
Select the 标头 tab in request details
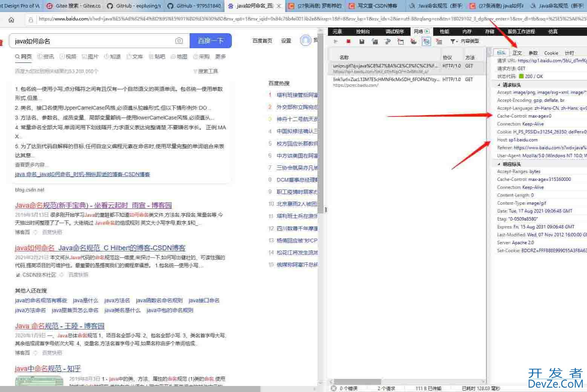(x=501, y=53)
